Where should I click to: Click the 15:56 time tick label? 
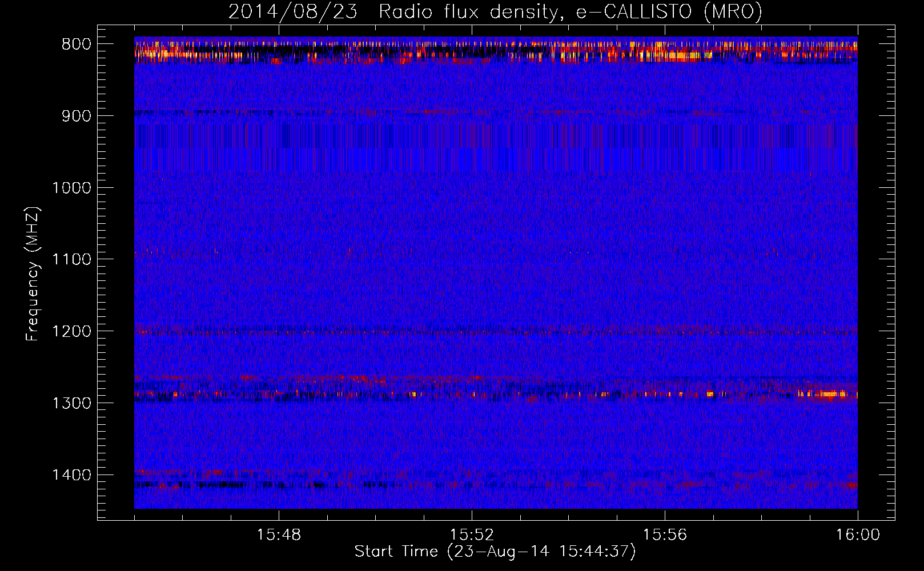[665, 535]
